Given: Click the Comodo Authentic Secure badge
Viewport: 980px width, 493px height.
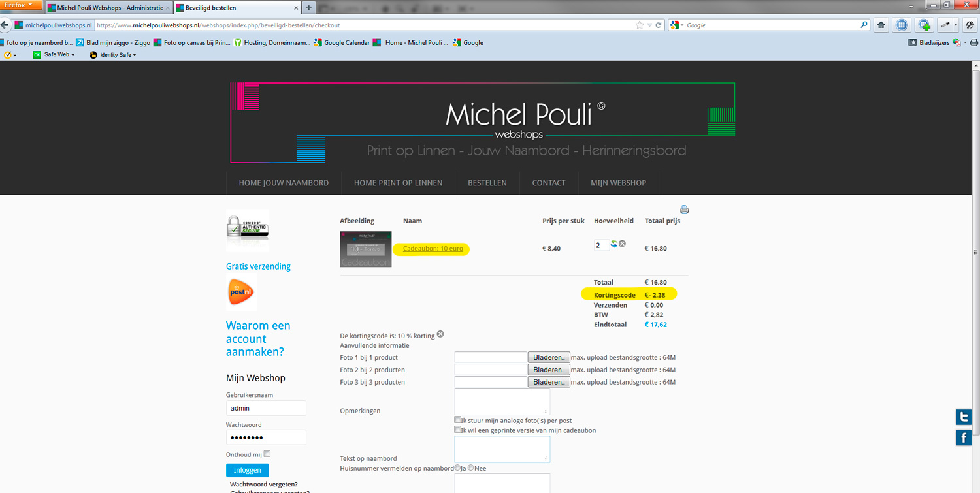Looking at the screenshot, I should click(248, 231).
